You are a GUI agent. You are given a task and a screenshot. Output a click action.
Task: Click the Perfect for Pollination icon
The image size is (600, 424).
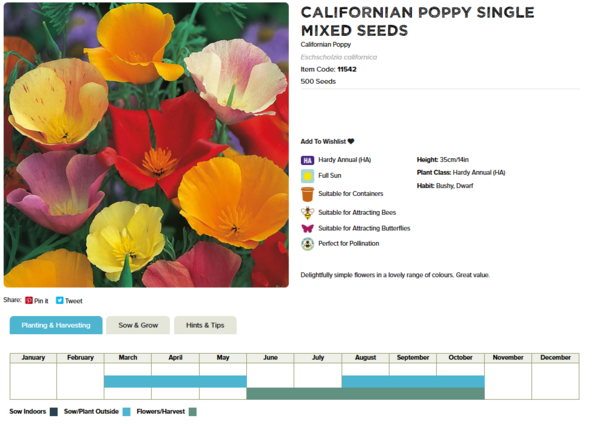[307, 244]
